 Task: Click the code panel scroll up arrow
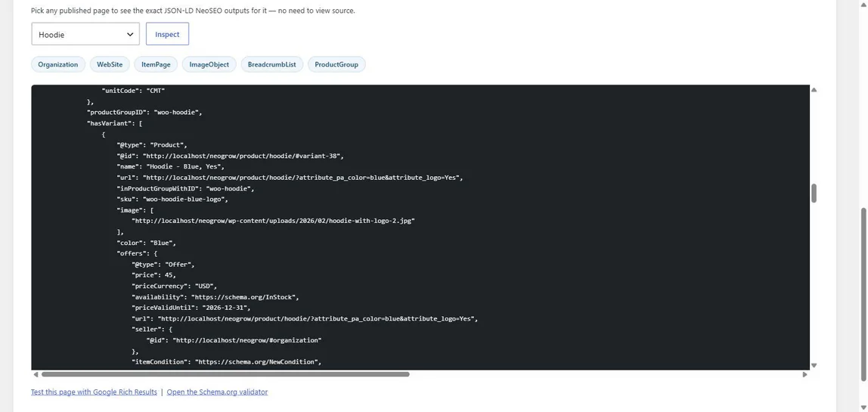(x=814, y=90)
